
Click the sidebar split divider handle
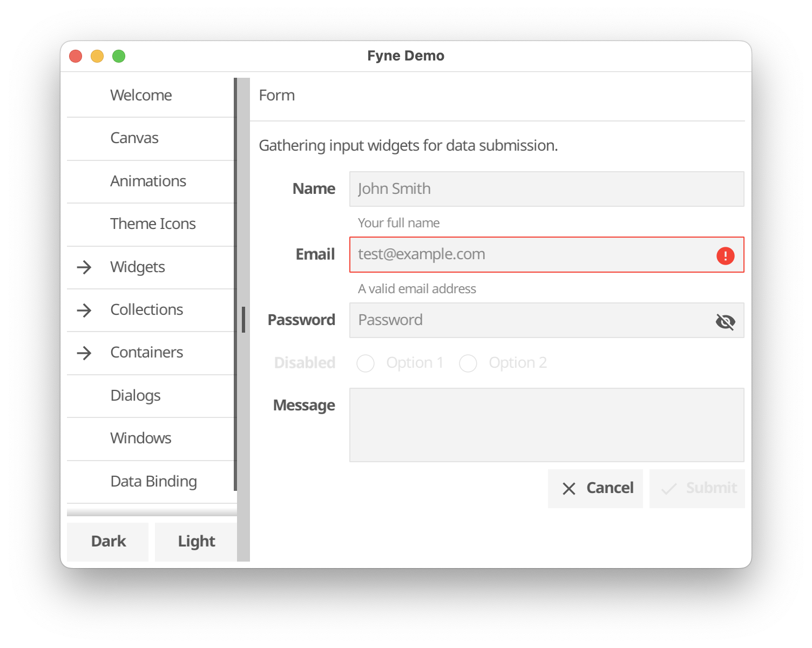pyautogui.click(x=243, y=320)
